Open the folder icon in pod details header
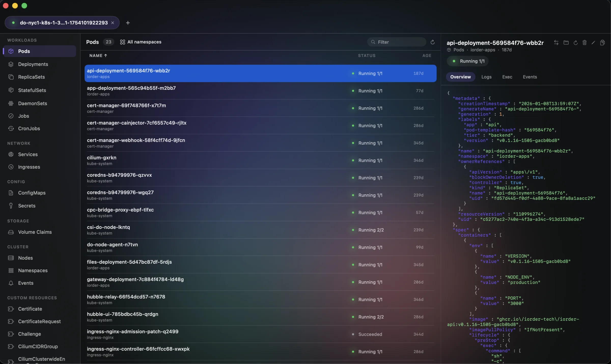This screenshot has height=364, width=611. [x=566, y=43]
